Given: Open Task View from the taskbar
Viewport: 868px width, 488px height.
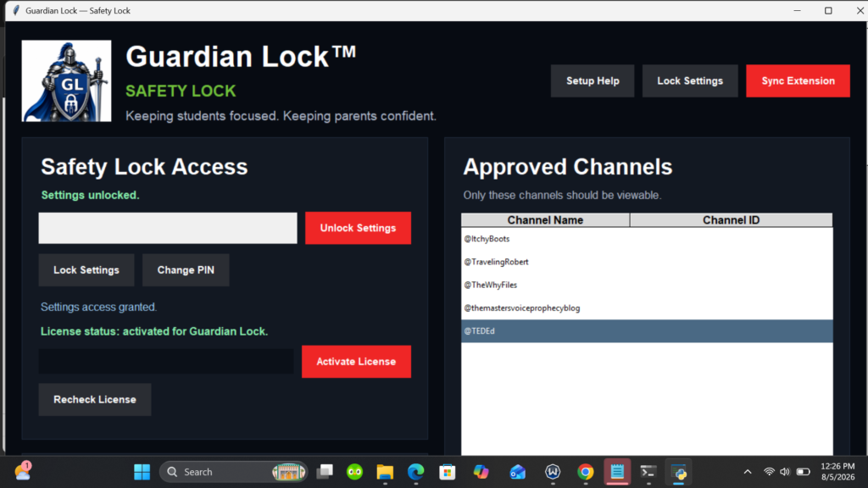Looking at the screenshot, I should (325, 472).
